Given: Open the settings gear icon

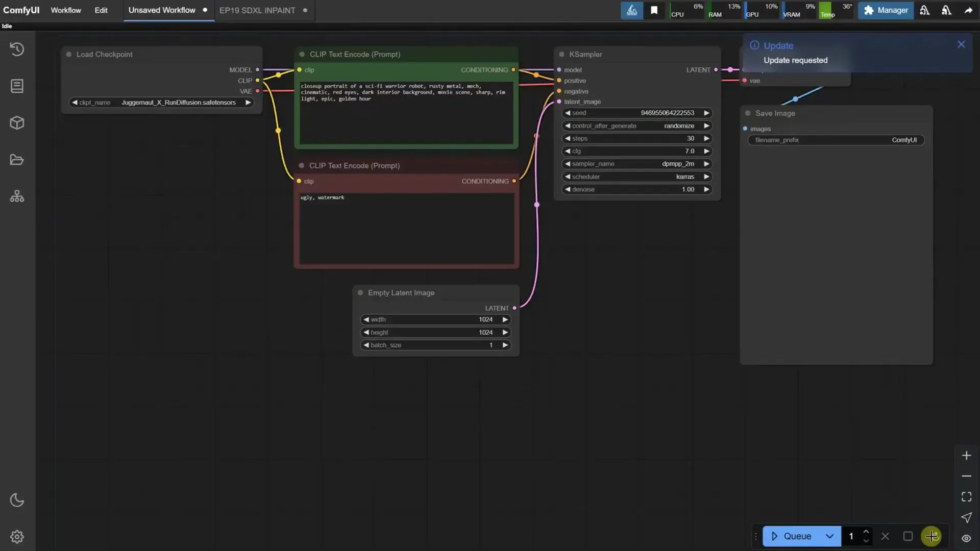Looking at the screenshot, I should pyautogui.click(x=17, y=537).
